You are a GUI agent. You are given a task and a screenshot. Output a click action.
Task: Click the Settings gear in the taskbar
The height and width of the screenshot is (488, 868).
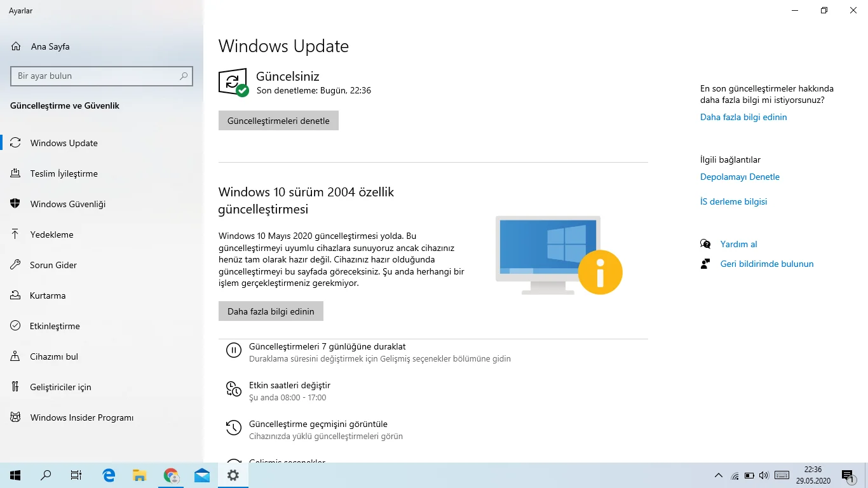[233, 475]
